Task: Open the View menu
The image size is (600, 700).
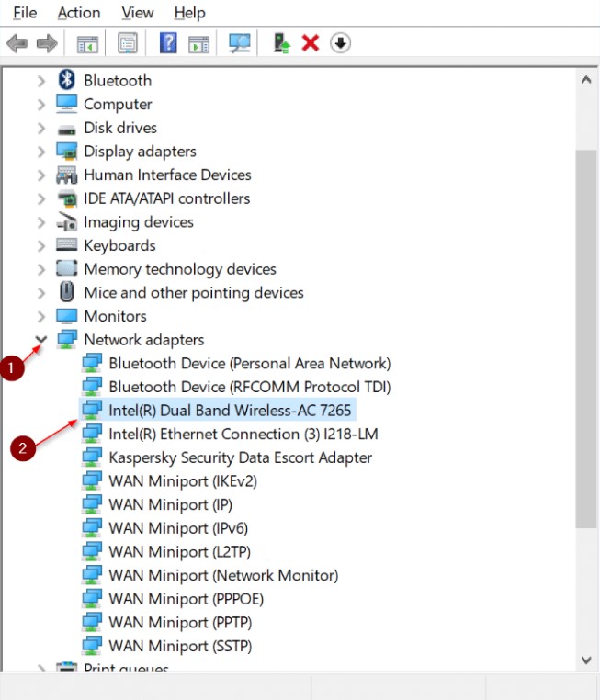Action: click(138, 13)
